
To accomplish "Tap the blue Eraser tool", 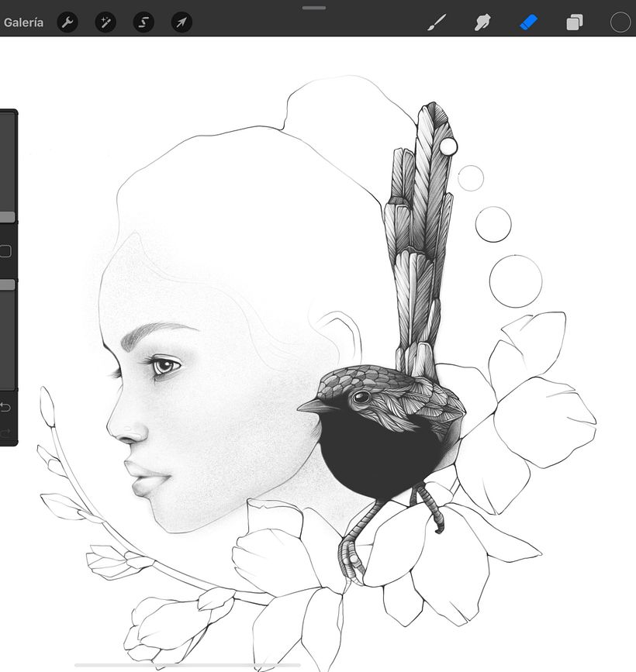I will click(x=528, y=22).
